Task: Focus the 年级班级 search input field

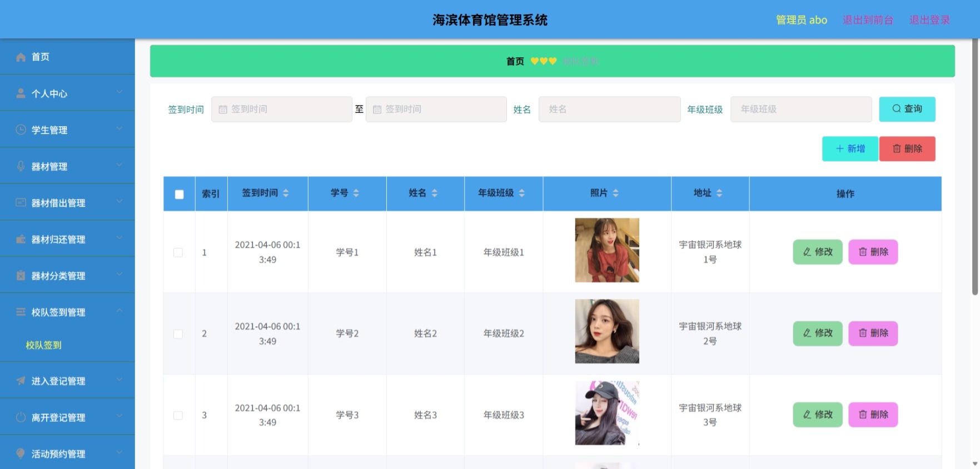Action: [801, 109]
